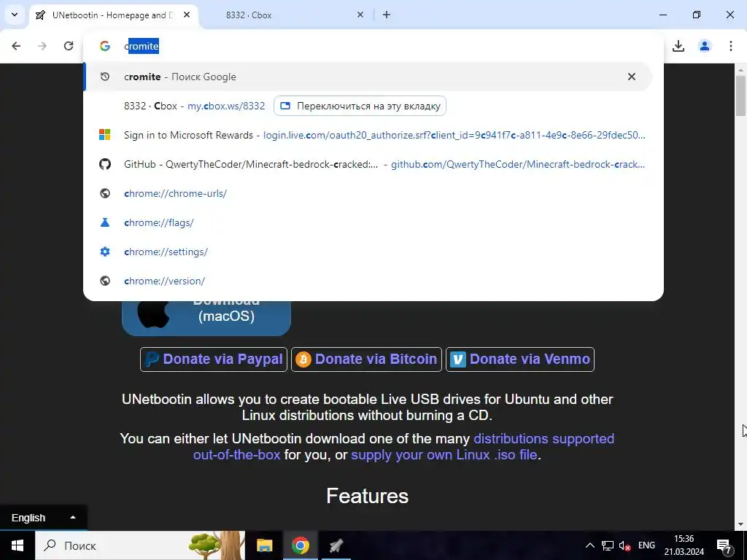The width and height of the screenshot is (747, 560).
Task: Click the scrollbar down arrow
Action: (x=741, y=525)
